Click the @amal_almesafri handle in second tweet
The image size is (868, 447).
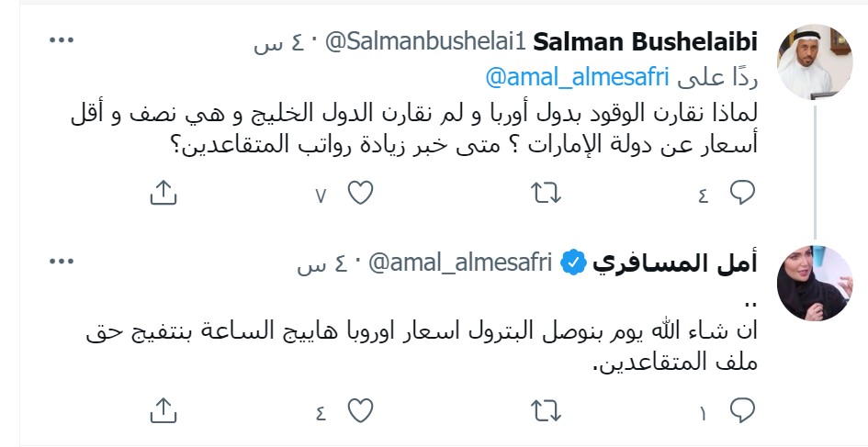point(459,264)
